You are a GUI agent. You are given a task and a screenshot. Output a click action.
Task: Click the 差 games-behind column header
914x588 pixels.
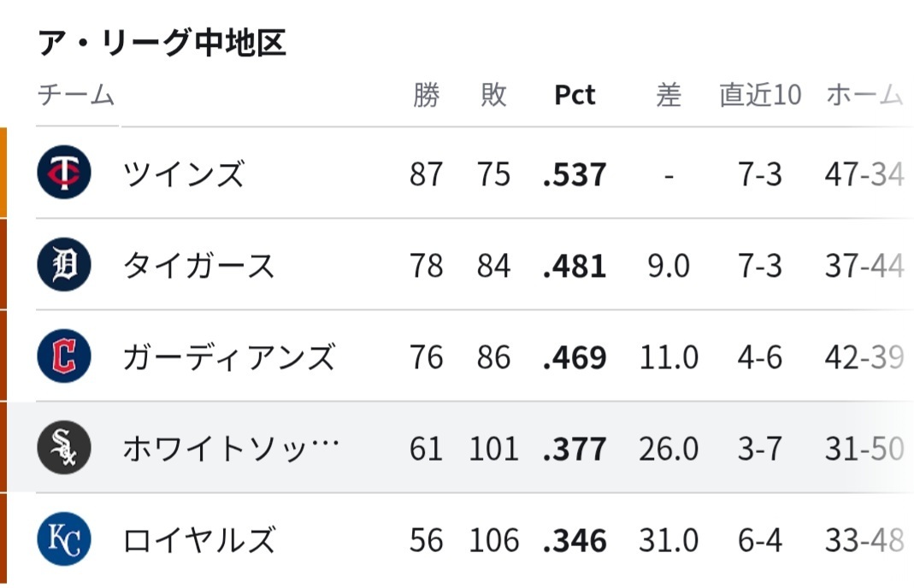point(668,94)
